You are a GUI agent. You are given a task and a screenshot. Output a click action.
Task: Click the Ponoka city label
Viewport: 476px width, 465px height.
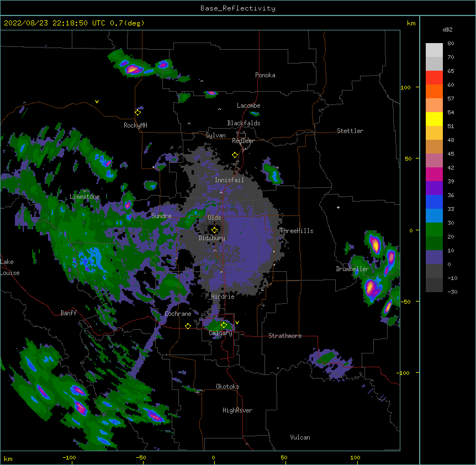coord(265,75)
